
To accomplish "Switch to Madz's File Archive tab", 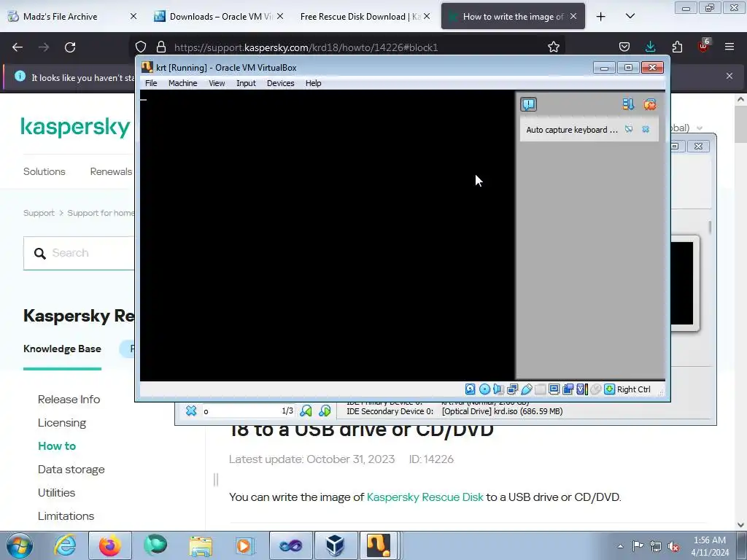I will click(x=72, y=16).
